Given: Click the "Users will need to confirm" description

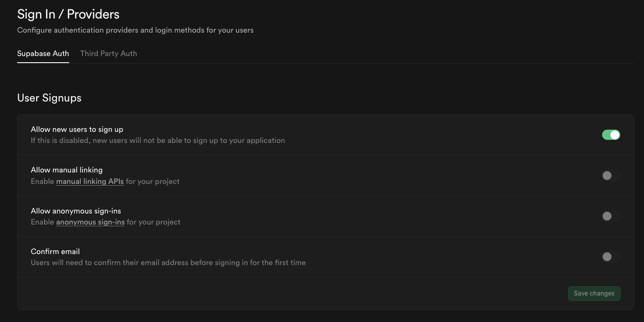Looking at the screenshot, I should coord(168,262).
